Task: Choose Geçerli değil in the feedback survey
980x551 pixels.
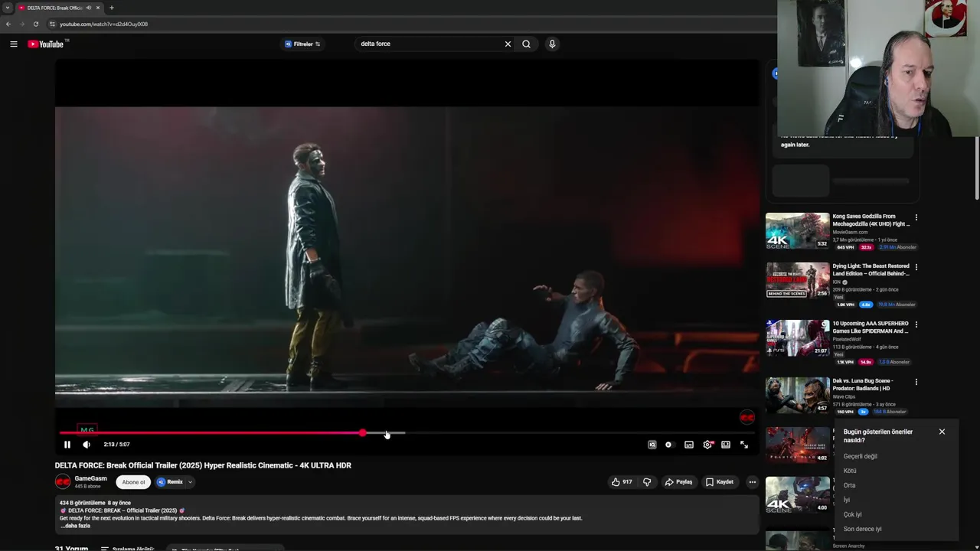Action: coord(861,457)
